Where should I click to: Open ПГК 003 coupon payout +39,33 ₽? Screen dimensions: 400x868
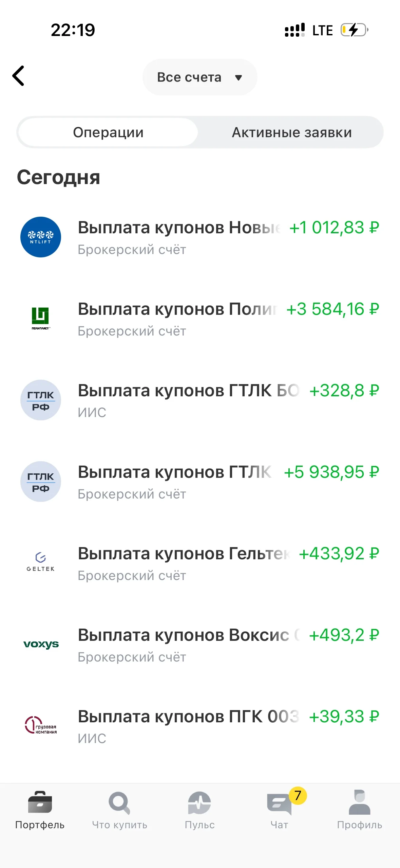pyautogui.click(x=200, y=726)
